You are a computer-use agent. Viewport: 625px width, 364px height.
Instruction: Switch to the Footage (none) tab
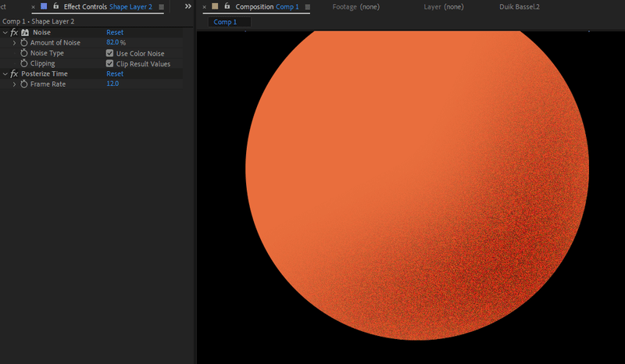click(x=355, y=7)
